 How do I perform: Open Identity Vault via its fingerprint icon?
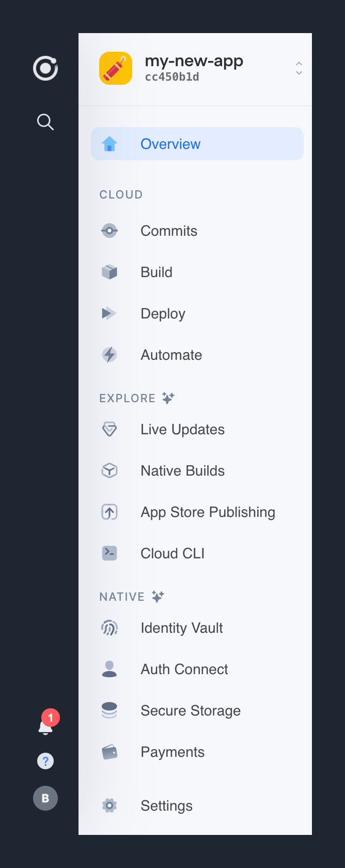coord(109,628)
